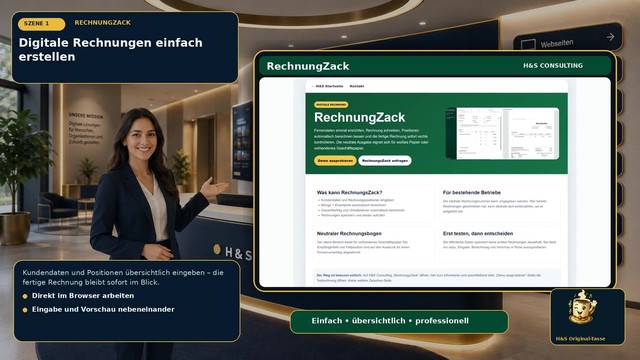
Task: Click the monitor icon beside Webseiten
Action: click(x=528, y=44)
